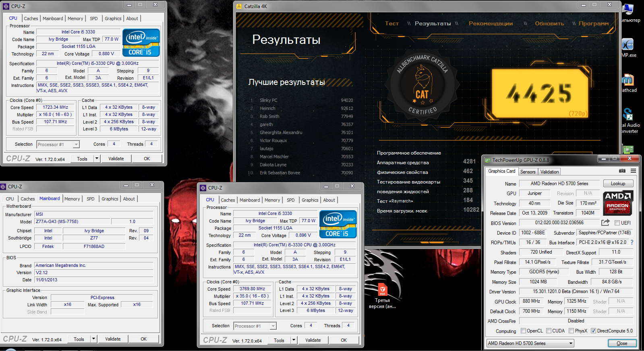This screenshot has width=644, height=351.
Task: Click the GPU Clock value 880 MHz
Action: [531, 301]
